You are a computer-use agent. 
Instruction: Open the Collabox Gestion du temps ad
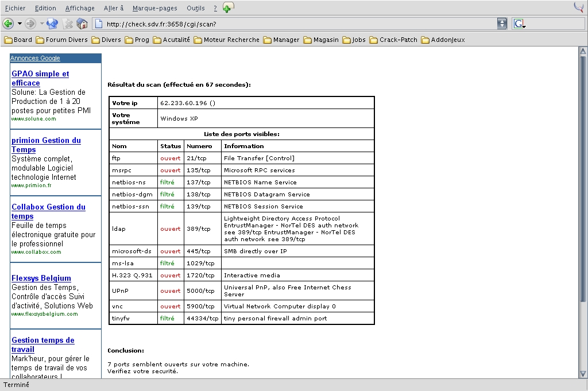click(x=48, y=211)
